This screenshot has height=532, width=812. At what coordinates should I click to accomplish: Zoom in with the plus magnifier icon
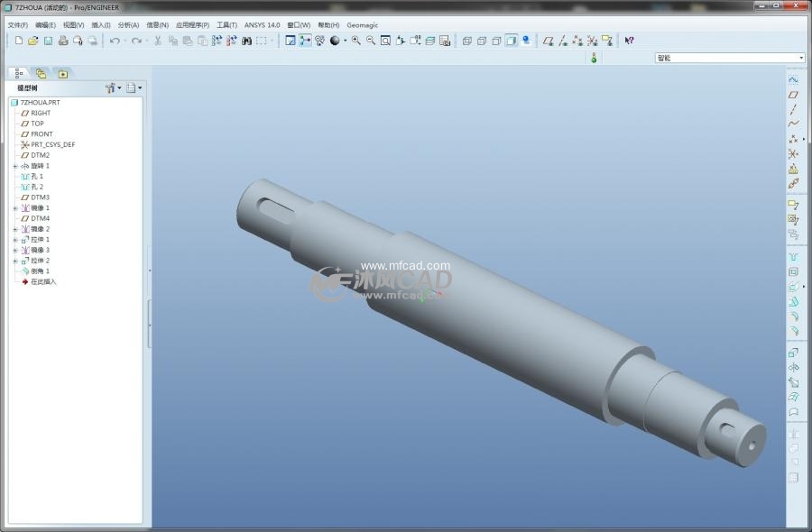click(x=356, y=41)
